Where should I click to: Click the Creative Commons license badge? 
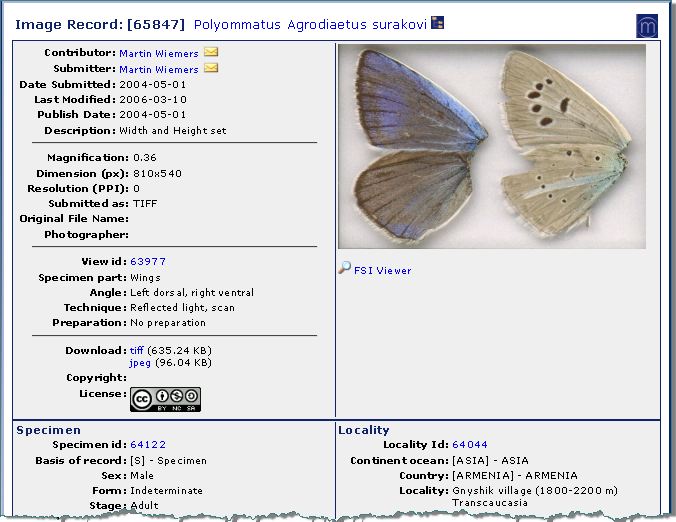click(x=165, y=399)
